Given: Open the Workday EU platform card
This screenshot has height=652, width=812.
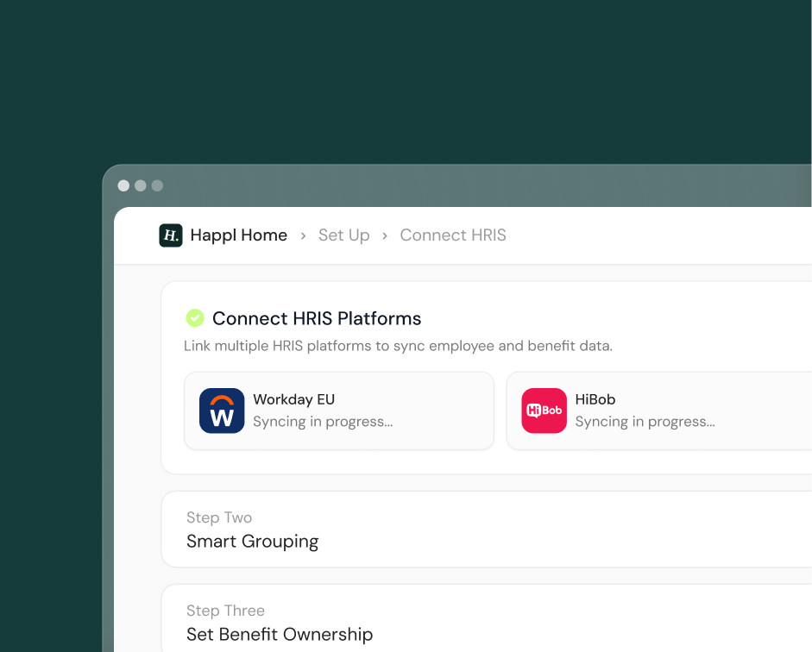Looking at the screenshot, I should 339,411.
